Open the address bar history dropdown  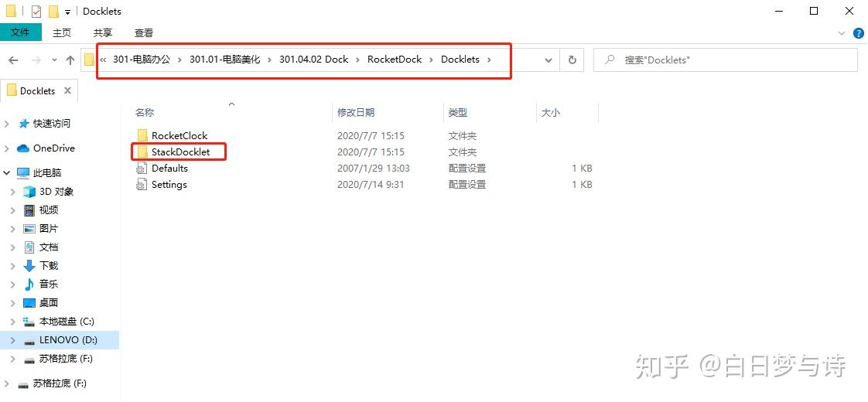[548, 60]
